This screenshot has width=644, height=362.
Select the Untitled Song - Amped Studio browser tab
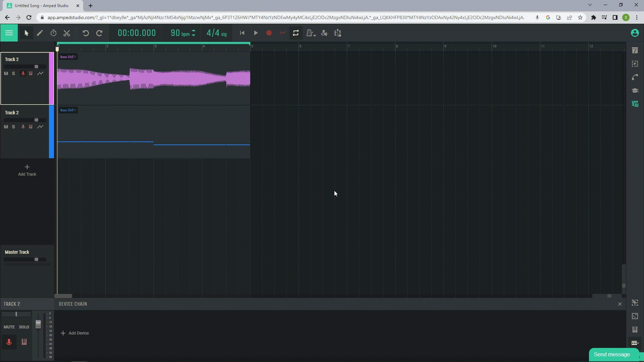40,5
